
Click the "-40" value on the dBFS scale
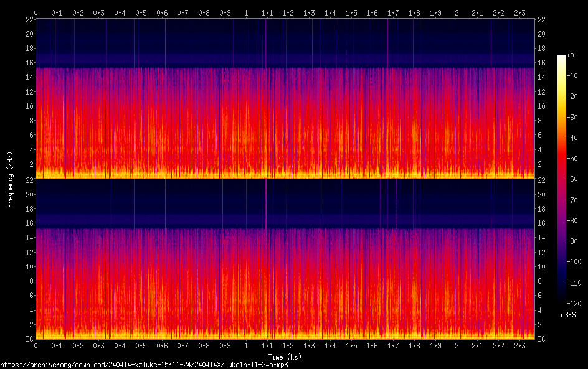click(572, 138)
